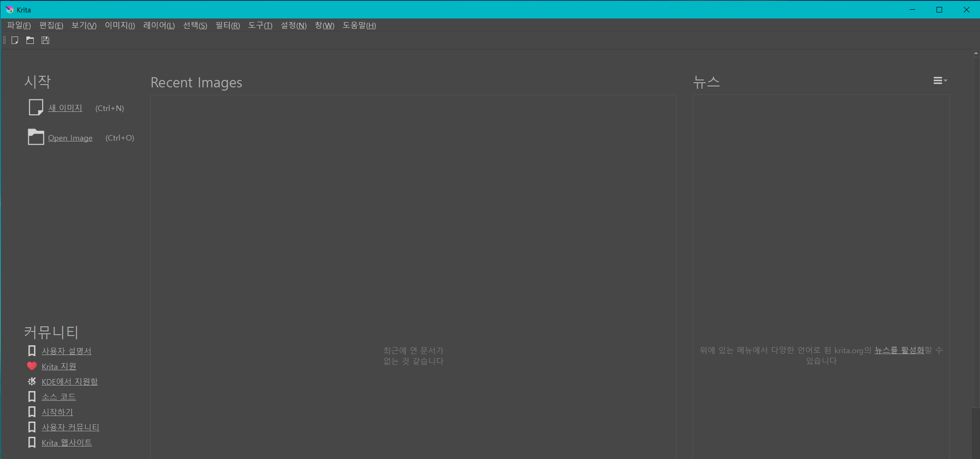
Task: Open the 설정(N) menu
Action: (x=294, y=25)
